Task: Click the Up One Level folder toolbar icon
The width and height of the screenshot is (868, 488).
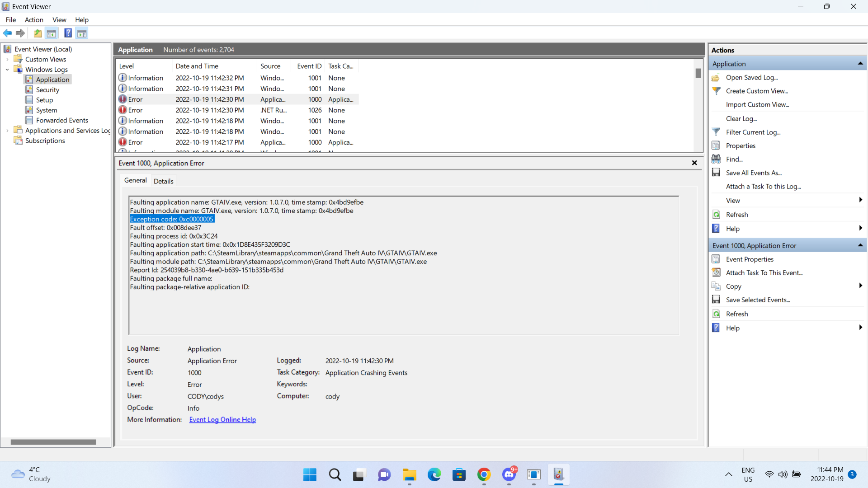Action: (x=38, y=33)
